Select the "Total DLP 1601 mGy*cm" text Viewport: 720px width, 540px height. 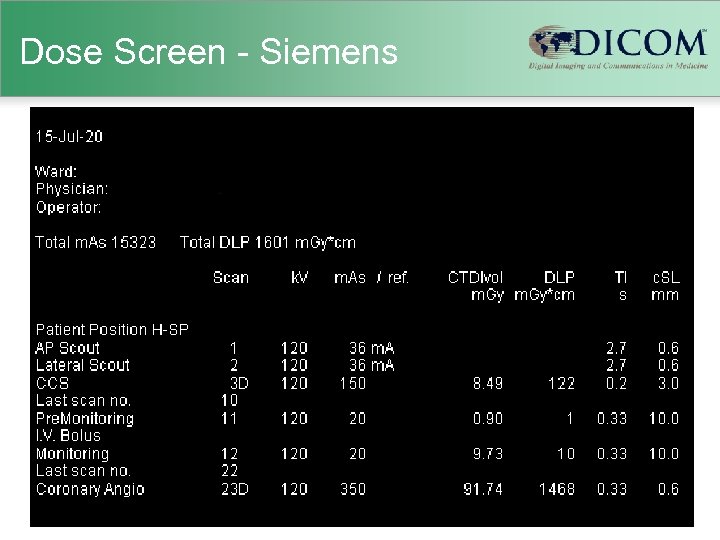click(268, 242)
